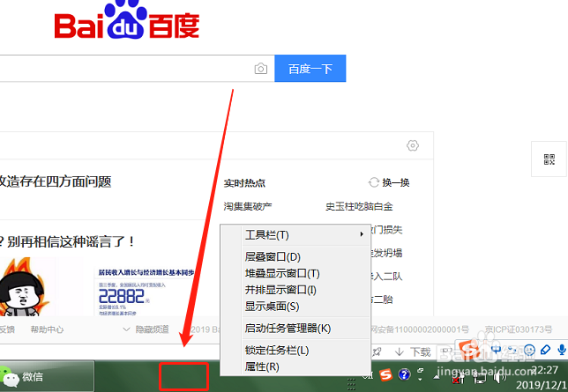Viewport: 568px width, 392px height.
Task: Open hot topic 史玉柱吃脑白金
Action: 359,206
